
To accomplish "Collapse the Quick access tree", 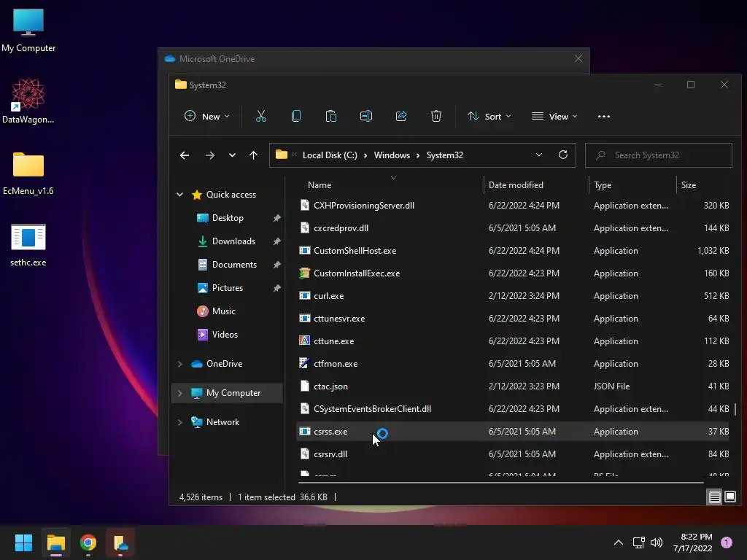I will [x=180, y=194].
